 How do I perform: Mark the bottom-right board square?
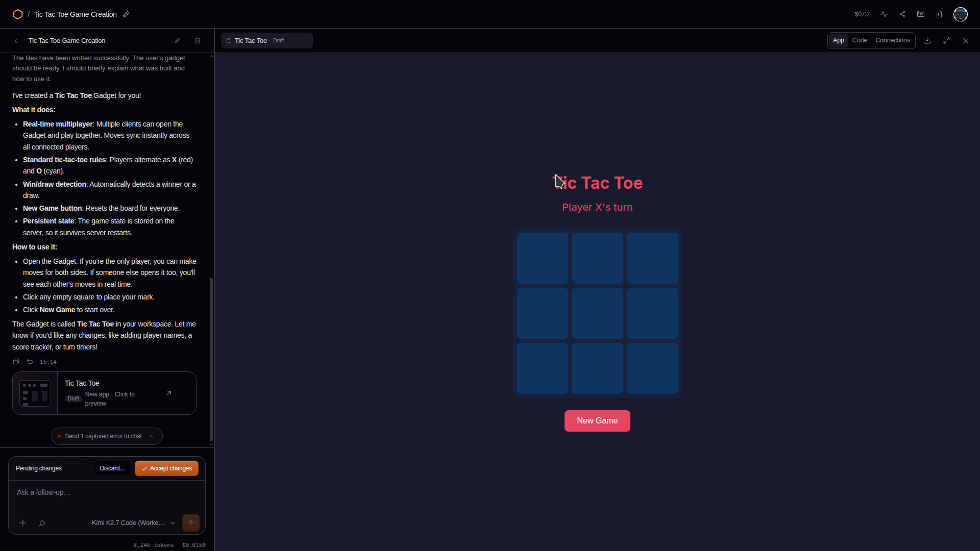(652, 368)
